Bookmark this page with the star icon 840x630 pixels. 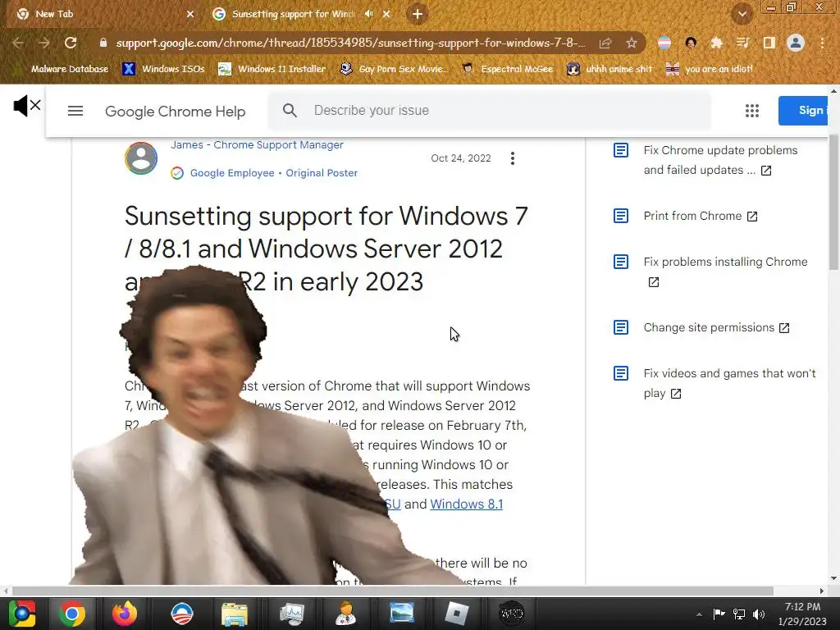[x=632, y=43]
